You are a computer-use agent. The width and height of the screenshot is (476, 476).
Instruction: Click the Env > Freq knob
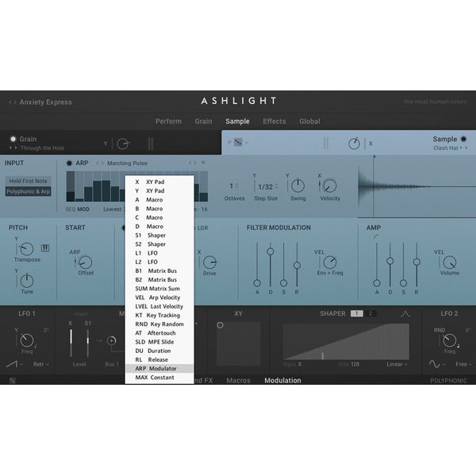[330, 263]
